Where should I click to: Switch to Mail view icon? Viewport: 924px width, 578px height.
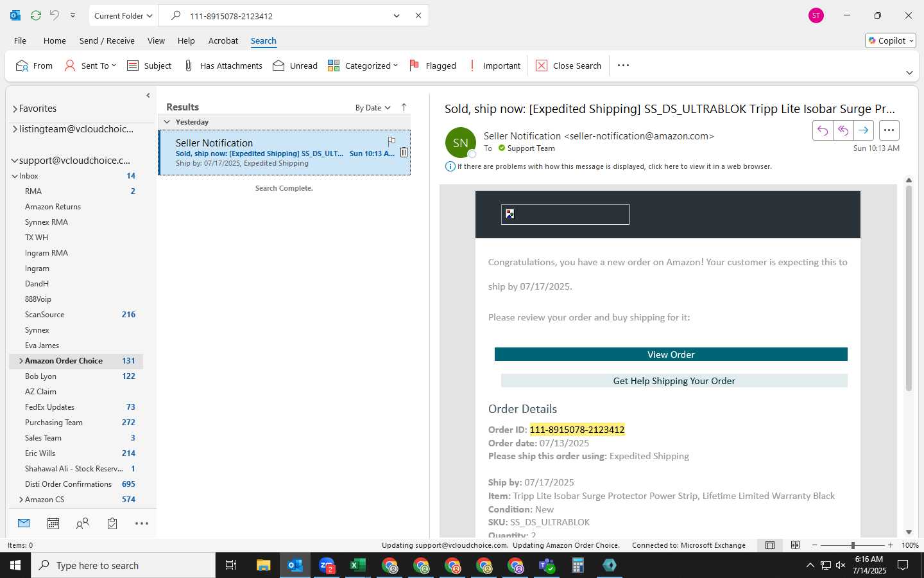(x=24, y=523)
